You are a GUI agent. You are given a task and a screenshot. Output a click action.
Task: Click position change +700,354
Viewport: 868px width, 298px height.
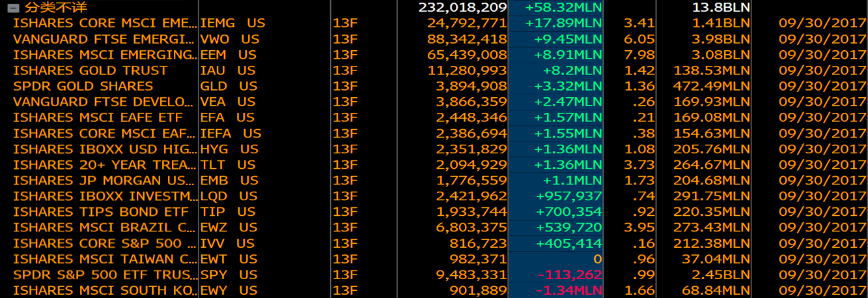568,211
